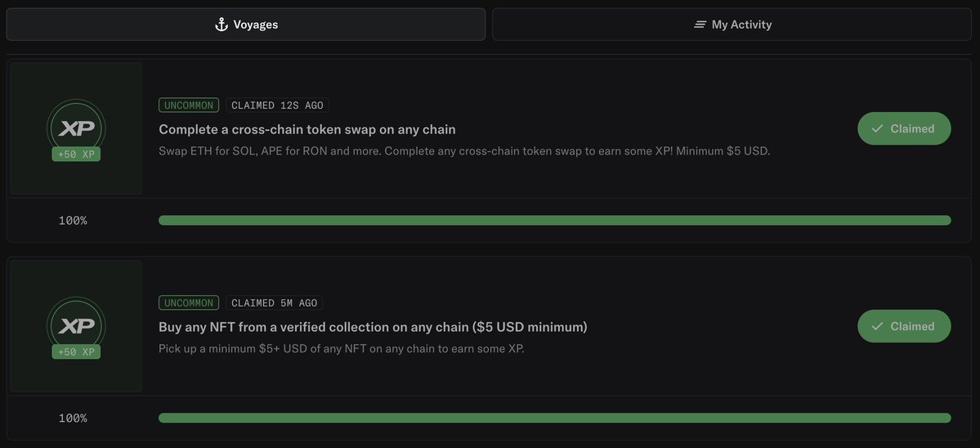The width and height of the screenshot is (980, 448).
Task: Click the list icon beside My Activity
Action: point(700,25)
